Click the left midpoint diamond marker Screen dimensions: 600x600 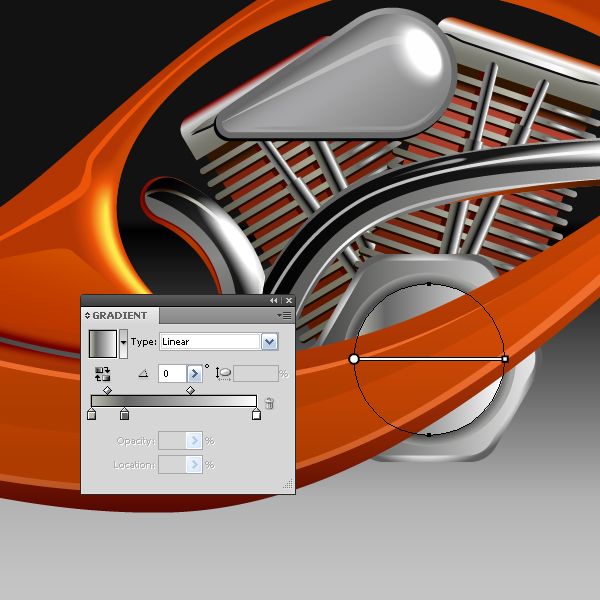108,390
